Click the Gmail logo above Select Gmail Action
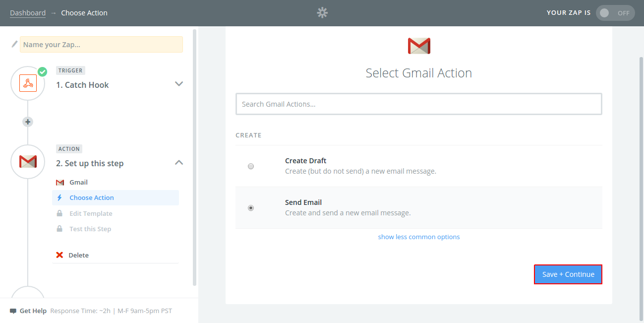This screenshot has width=644, height=323. 419,46
